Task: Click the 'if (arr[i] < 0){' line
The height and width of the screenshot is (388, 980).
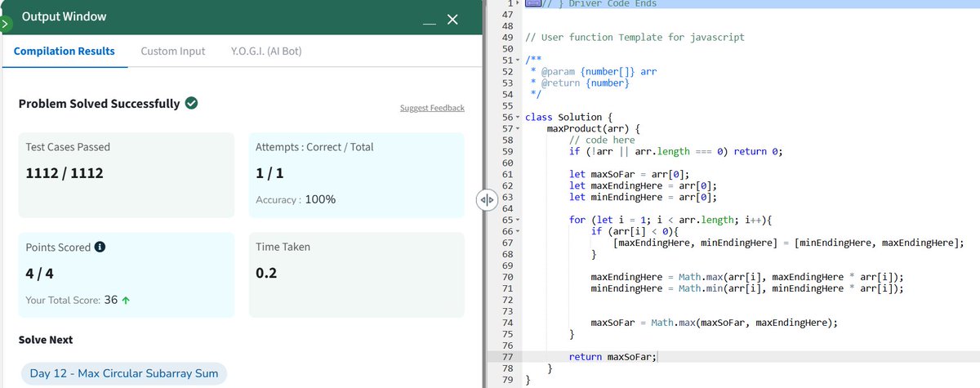Action: tap(635, 231)
